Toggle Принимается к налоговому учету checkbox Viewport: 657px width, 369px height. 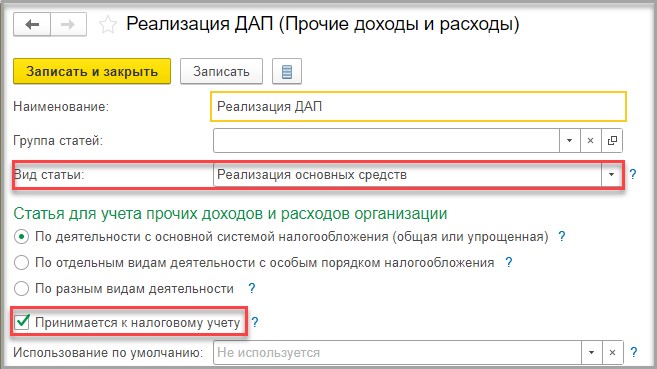22,322
